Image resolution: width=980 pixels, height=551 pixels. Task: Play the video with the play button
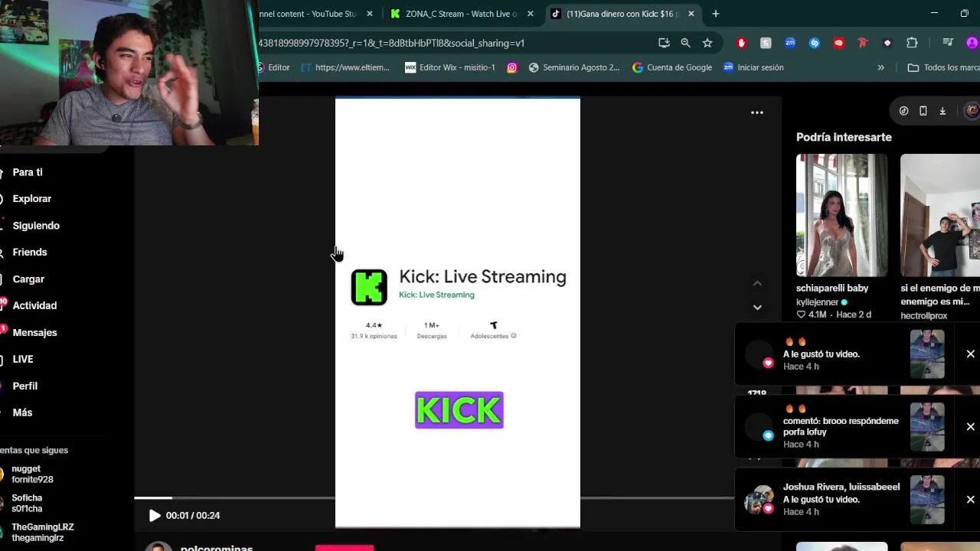click(155, 516)
